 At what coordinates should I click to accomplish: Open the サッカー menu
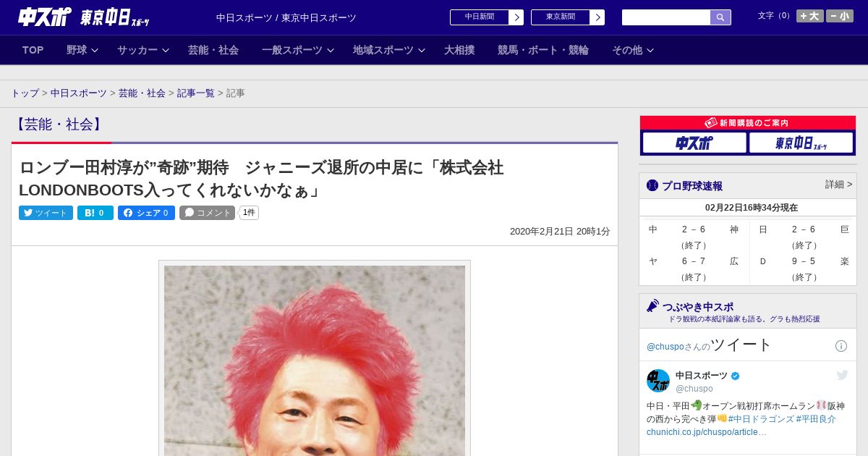137,50
